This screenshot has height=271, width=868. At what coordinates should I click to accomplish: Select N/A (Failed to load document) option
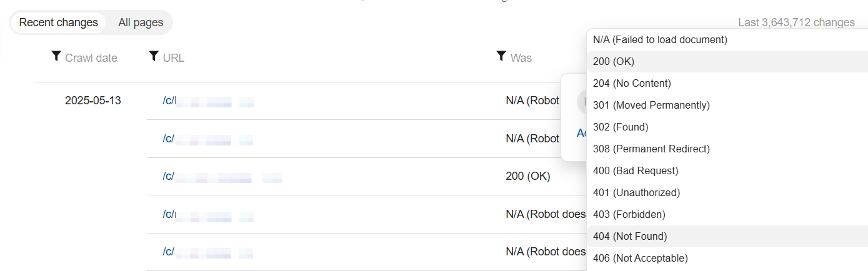(x=660, y=39)
